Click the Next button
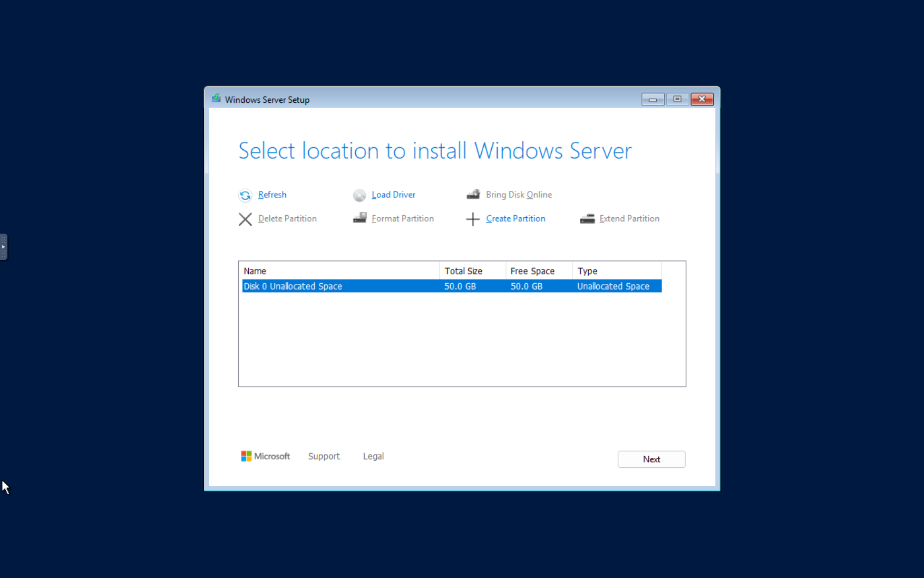 point(651,459)
